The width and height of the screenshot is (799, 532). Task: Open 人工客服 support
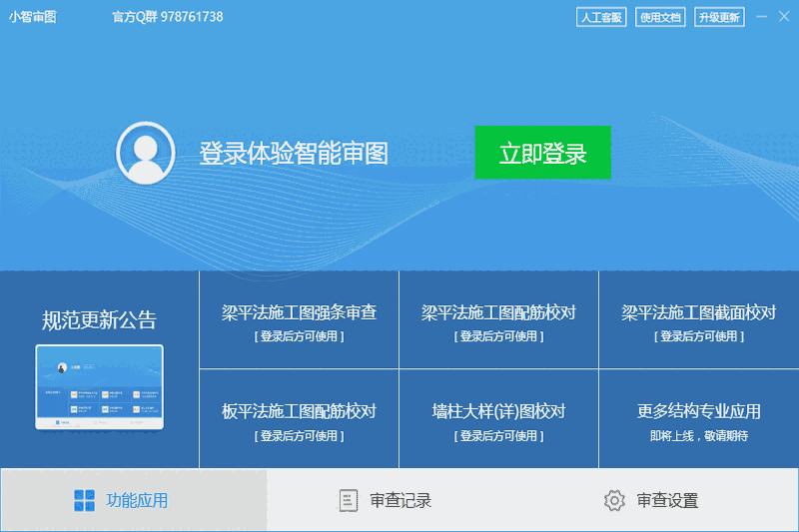click(x=601, y=17)
